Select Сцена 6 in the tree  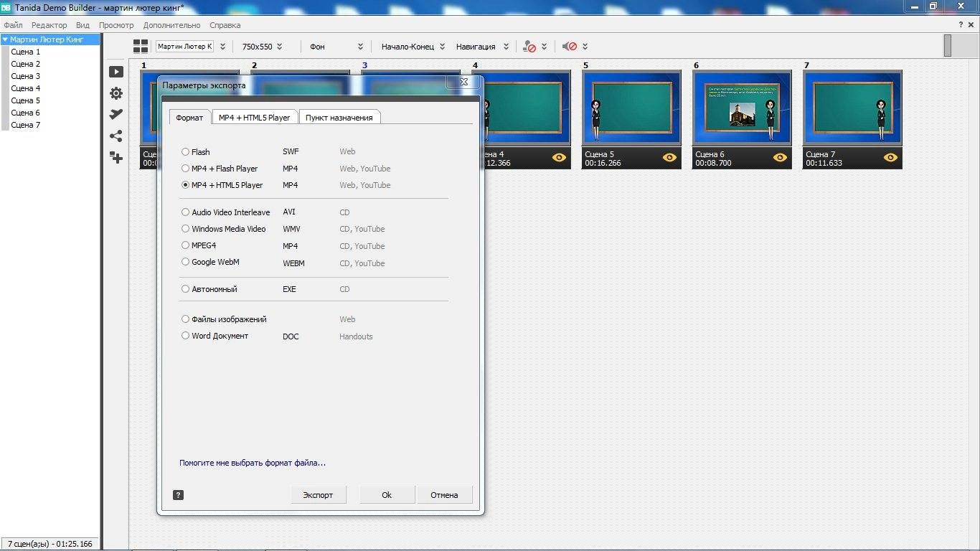[26, 113]
